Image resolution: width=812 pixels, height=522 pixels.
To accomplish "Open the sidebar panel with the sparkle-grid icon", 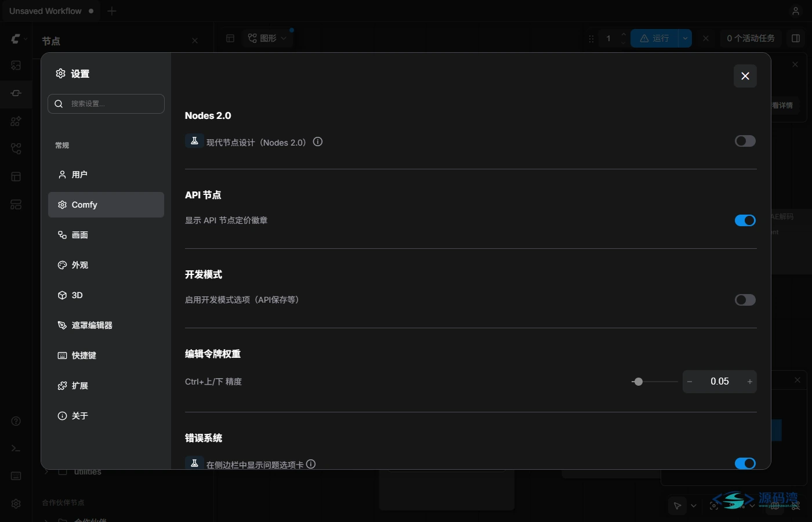I will tap(16, 121).
